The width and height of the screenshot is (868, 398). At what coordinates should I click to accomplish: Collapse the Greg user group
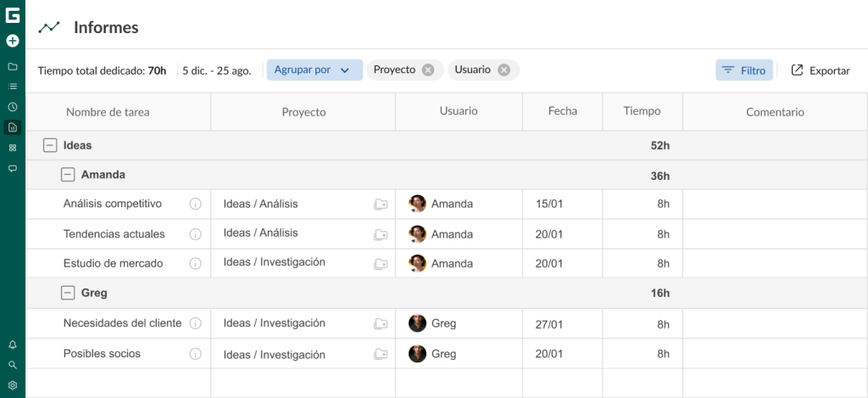68,293
